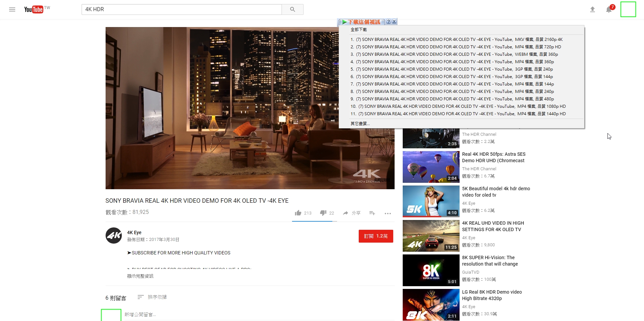Open Astra SES balloons video thumbnail
Viewport: 644px width, 321px height.
pos(431,167)
